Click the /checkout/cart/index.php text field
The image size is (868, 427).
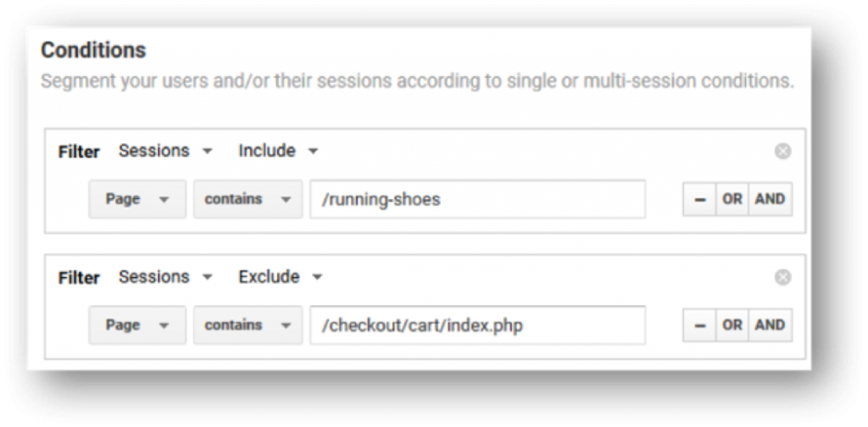tap(478, 325)
